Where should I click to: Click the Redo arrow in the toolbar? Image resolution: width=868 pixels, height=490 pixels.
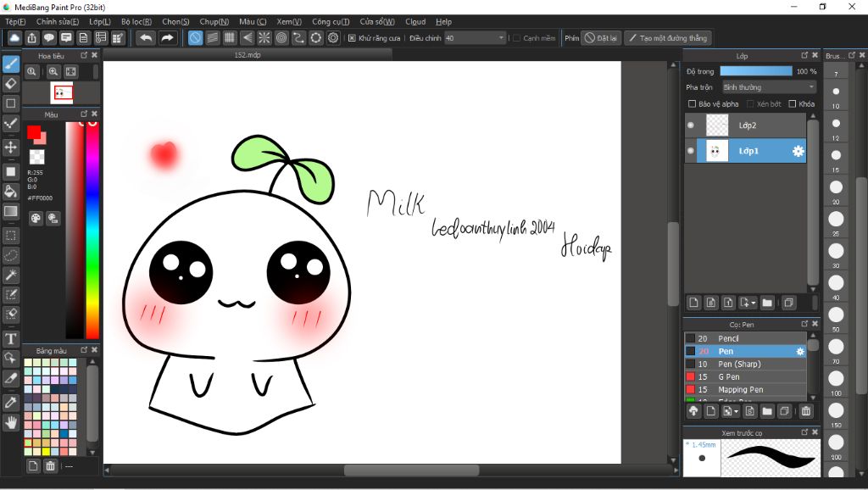(167, 37)
